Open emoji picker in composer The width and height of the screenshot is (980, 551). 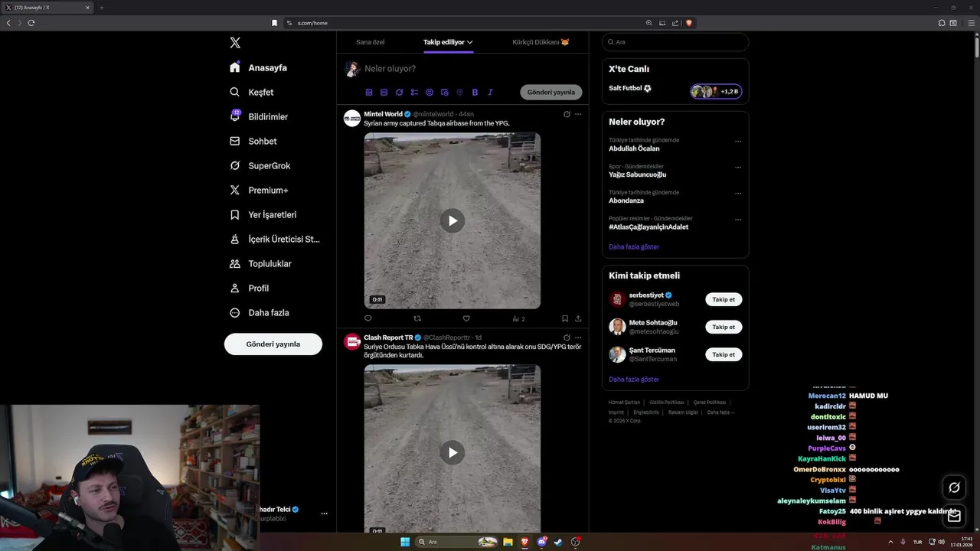pyautogui.click(x=430, y=92)
